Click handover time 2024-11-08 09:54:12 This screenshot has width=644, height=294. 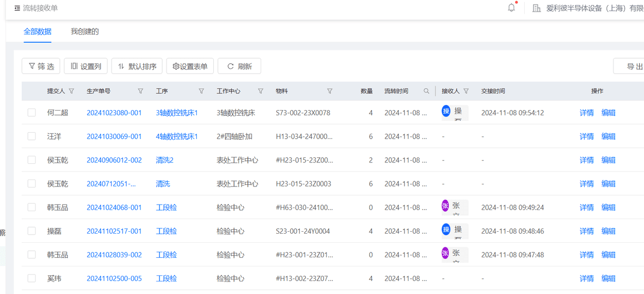point(513,113)
